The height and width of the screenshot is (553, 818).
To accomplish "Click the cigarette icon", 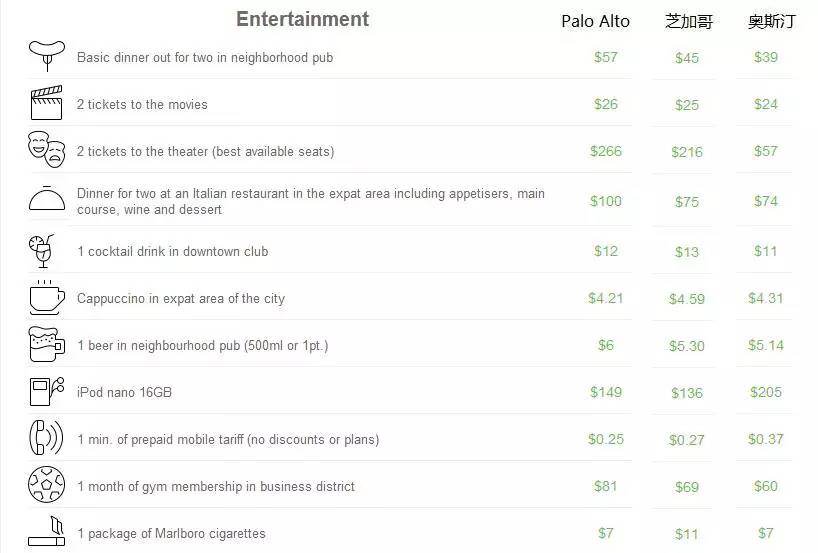I will coord(46,531).
